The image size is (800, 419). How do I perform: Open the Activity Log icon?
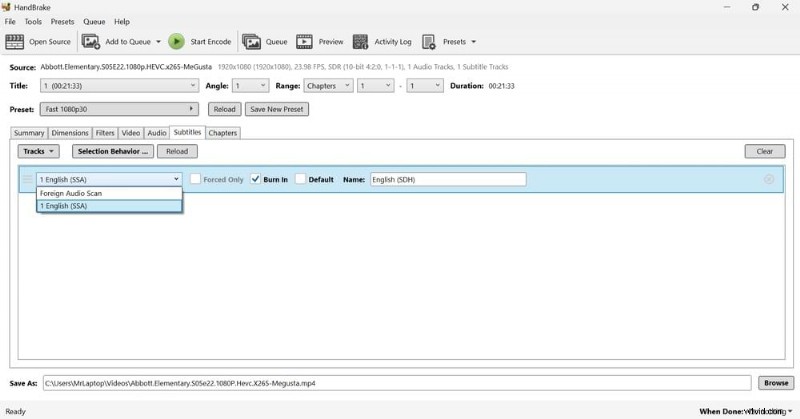click(360, 42)
